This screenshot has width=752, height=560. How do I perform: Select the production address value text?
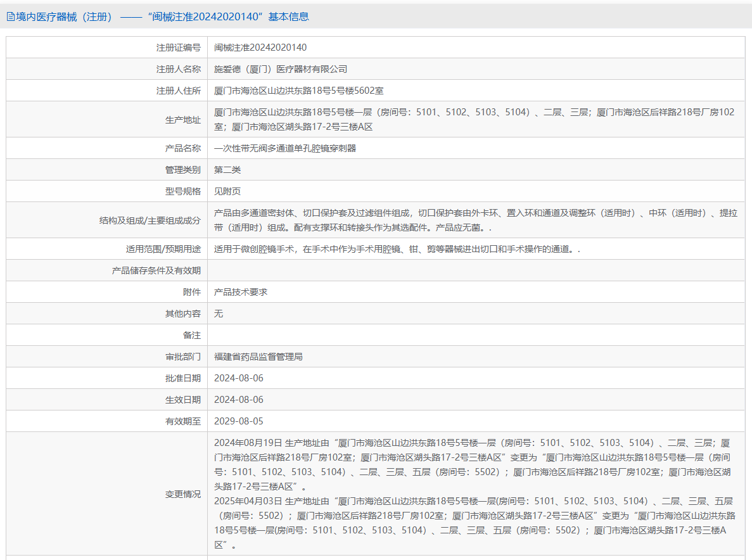coord(475,119)
